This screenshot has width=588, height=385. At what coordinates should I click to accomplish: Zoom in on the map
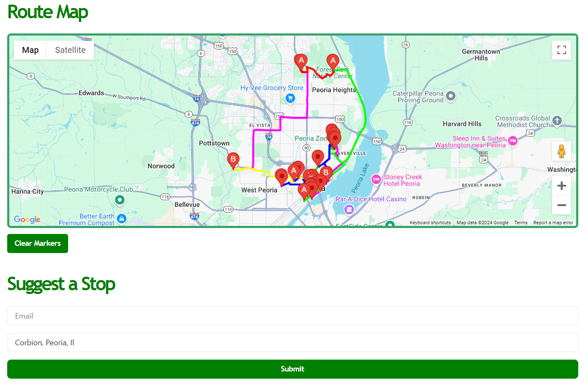click(561, 186)
